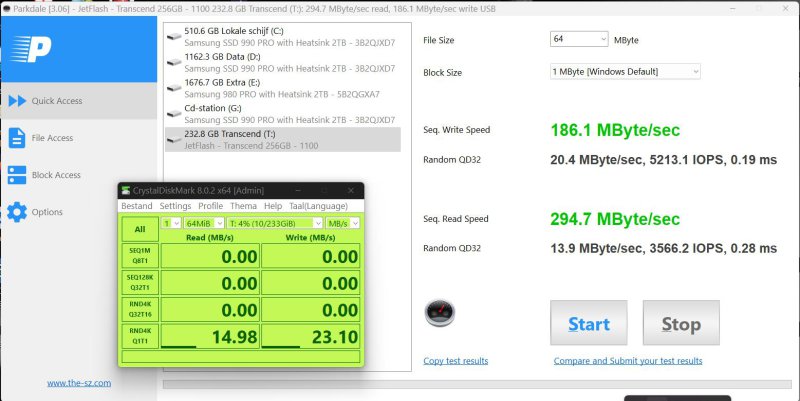
Task: Select Cd-station (G:) drive entry
Action: point(283,114)
